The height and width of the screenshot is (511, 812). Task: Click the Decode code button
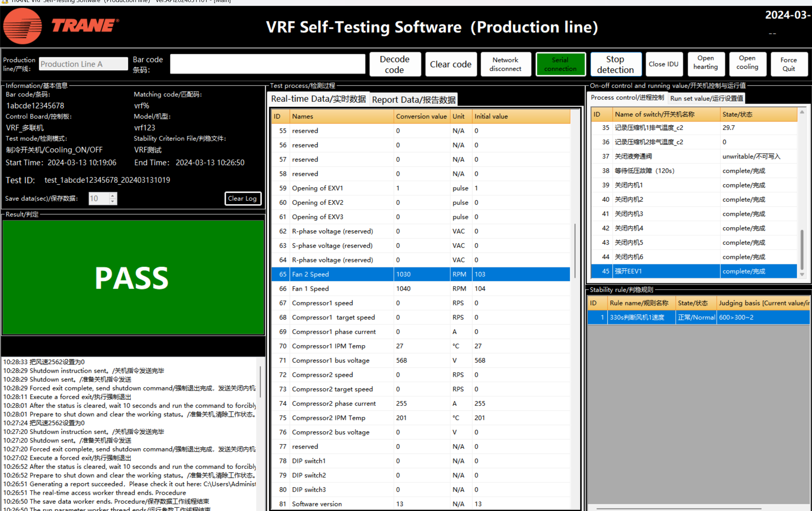click(395, 64)
